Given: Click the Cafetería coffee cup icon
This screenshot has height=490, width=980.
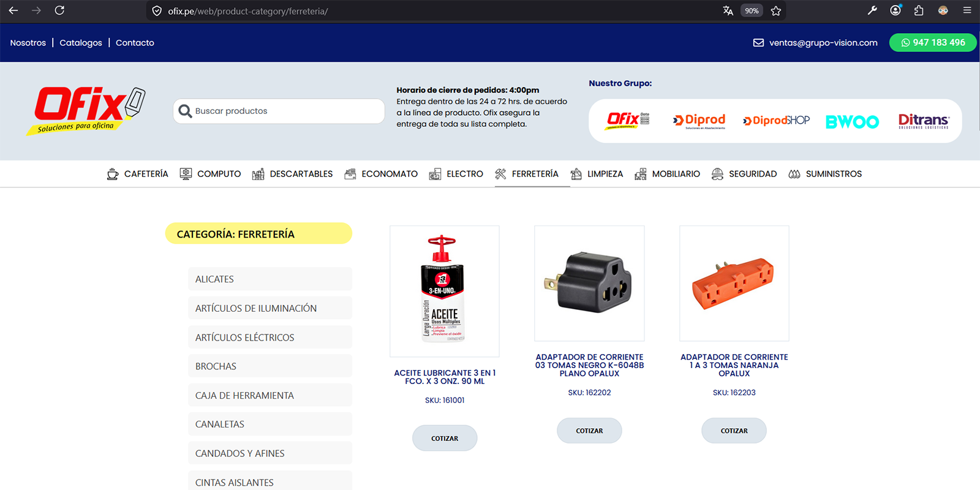Looking at the screenshot, I should point(113,174).
